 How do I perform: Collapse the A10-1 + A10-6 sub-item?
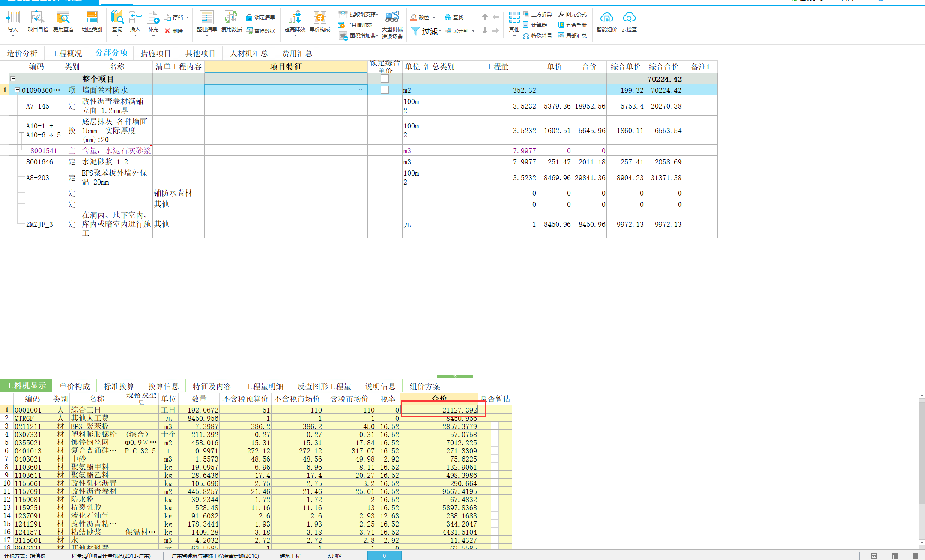click(x=21, y=130)
